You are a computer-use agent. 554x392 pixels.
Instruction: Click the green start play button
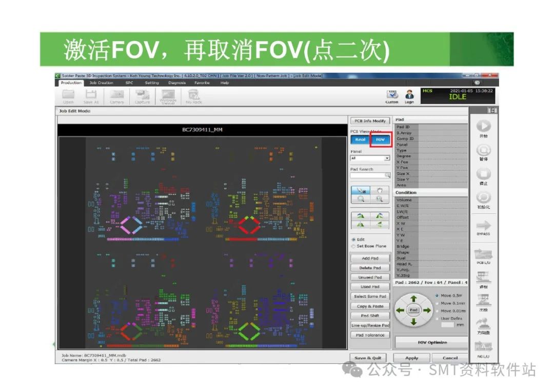pyautogui.click(x=483, y=126)
